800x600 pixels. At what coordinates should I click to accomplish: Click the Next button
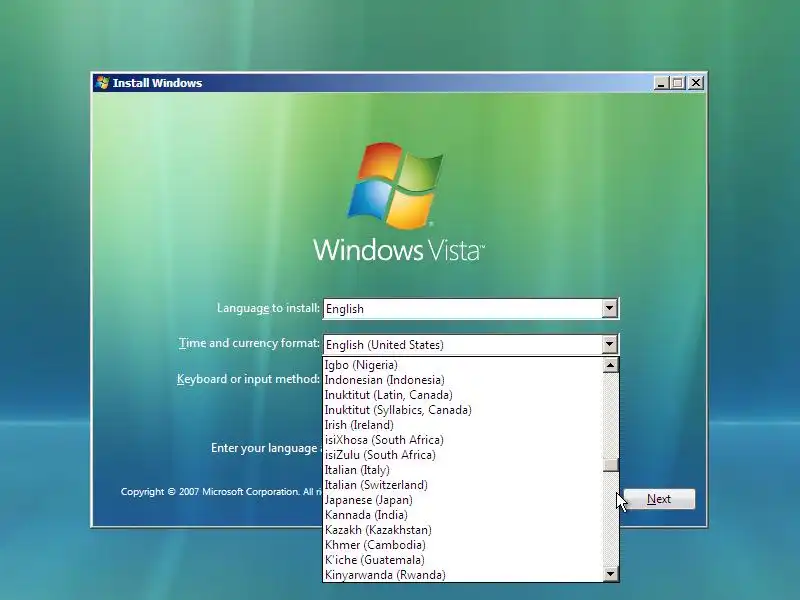coord(659,499)
